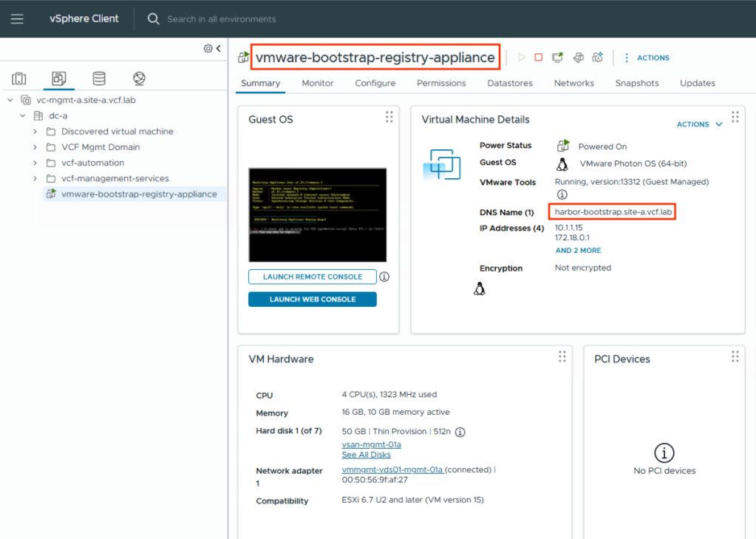Collapse the left inventory panel

[x=219, y=48]
